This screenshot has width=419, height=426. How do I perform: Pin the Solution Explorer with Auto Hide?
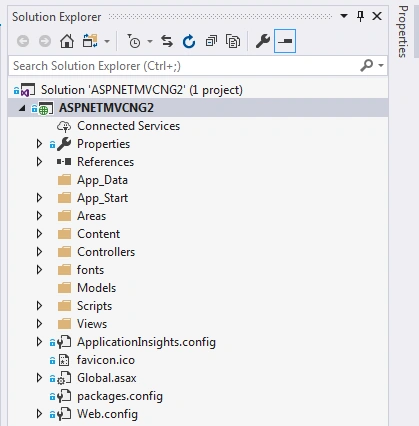click(x=360, y=16)
